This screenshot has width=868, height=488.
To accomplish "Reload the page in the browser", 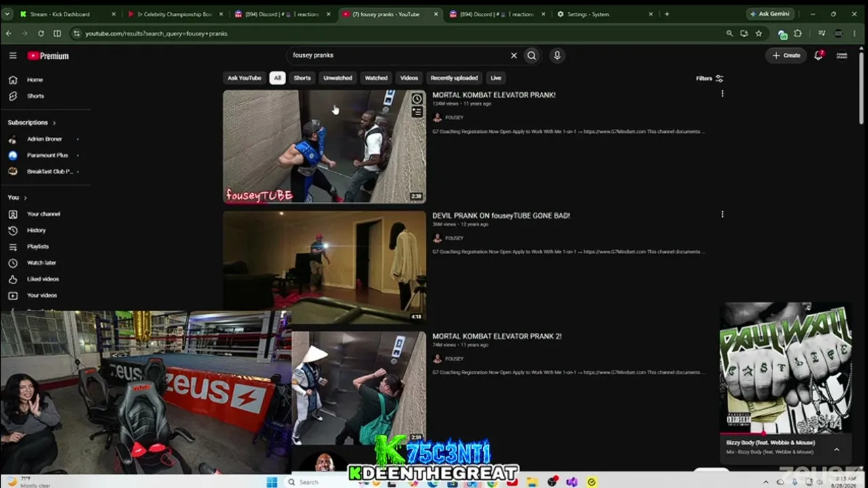I will [41, 33].
